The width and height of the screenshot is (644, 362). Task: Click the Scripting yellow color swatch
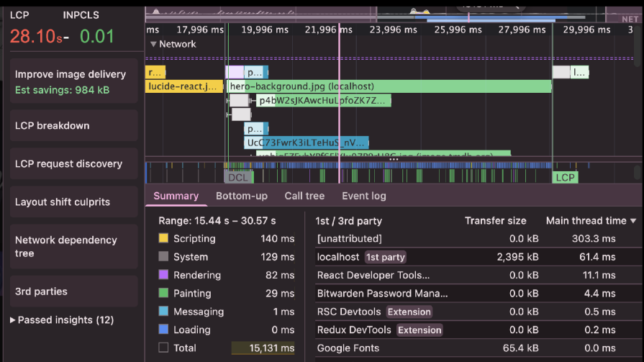pos(163,239)
